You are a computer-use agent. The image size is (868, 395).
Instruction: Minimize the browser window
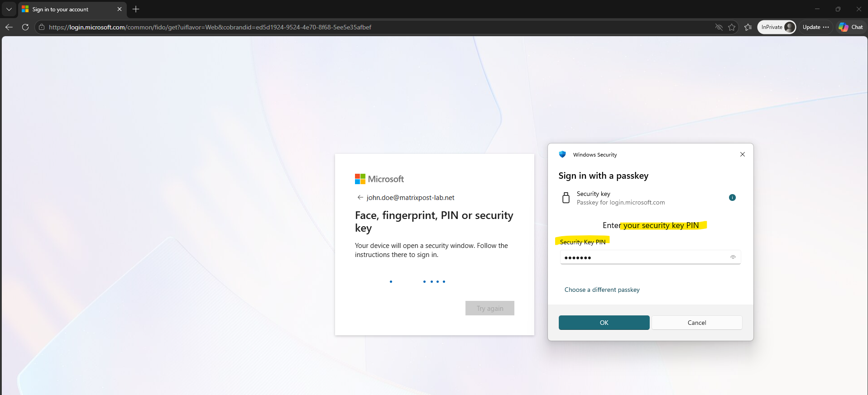click(x=817, y=9)
